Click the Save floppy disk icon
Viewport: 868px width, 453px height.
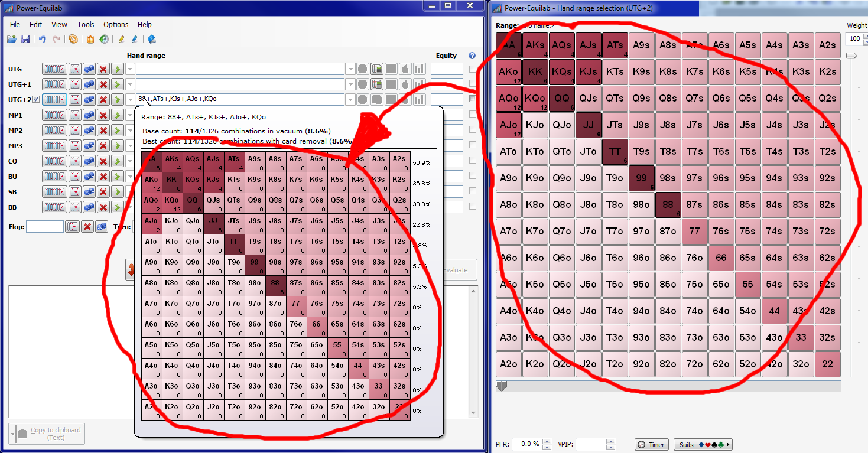[25, 39]
